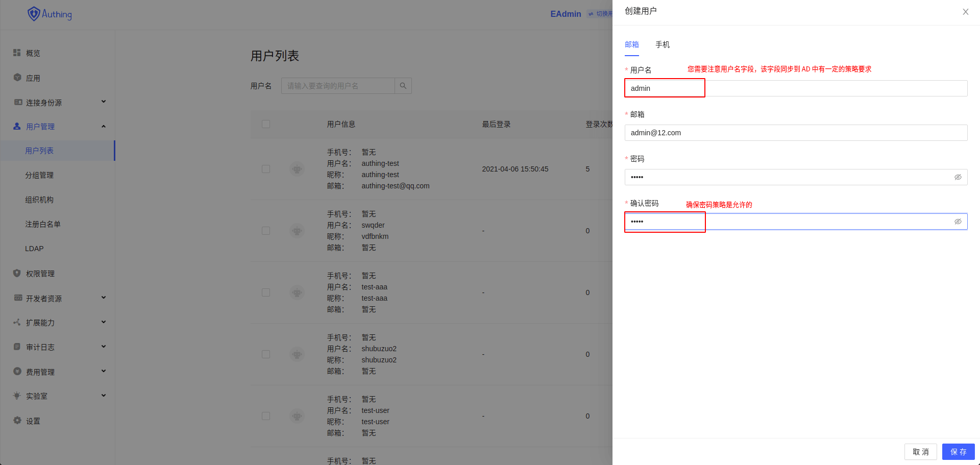Open the LDAP section in sidebar
The image size is (980, 465).
[34, 249]
